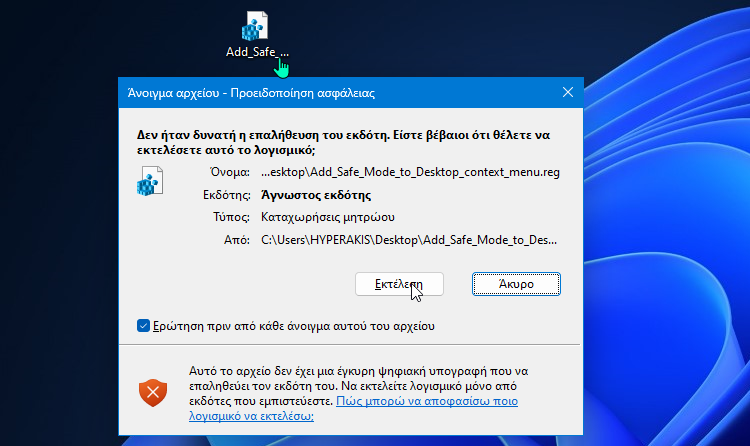
Task: Close the security warning dialog with X
Action: (x=568, y=92)
